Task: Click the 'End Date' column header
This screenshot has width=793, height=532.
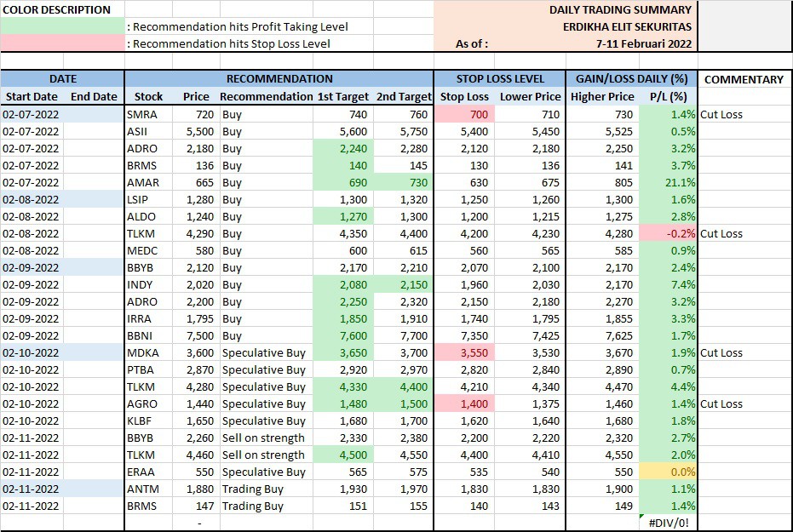Action: pos(94,96)
